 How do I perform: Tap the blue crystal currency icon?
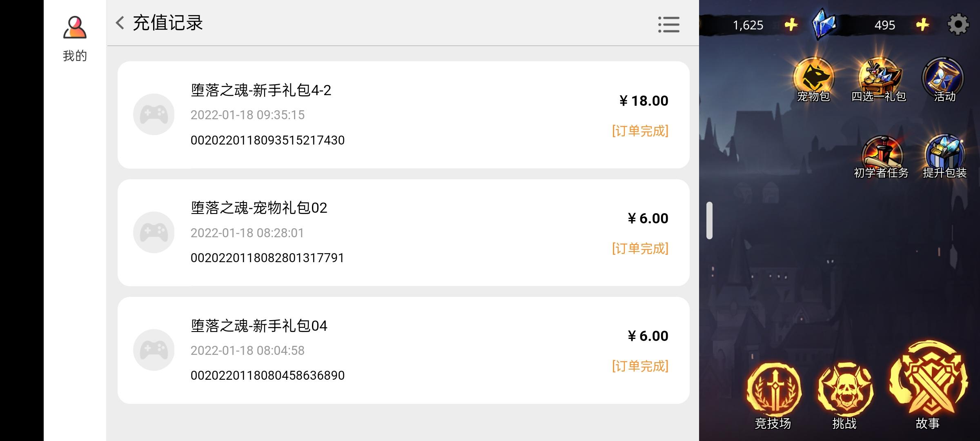824,24
